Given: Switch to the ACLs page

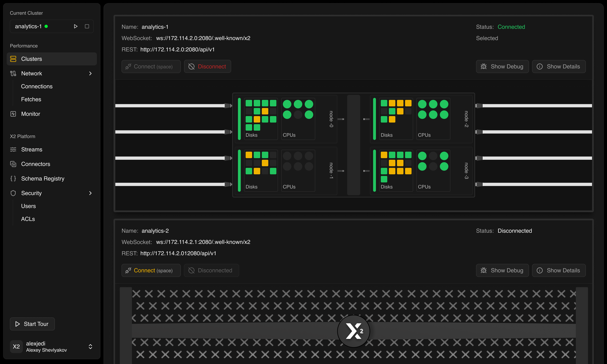Looking at the screenshot, I should [x=28, y=219].
